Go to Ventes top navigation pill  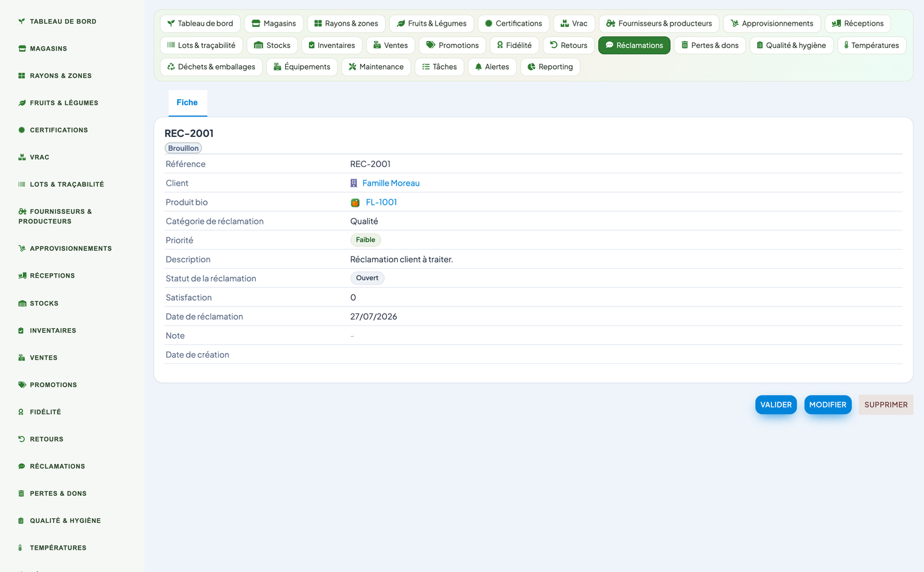391,45
